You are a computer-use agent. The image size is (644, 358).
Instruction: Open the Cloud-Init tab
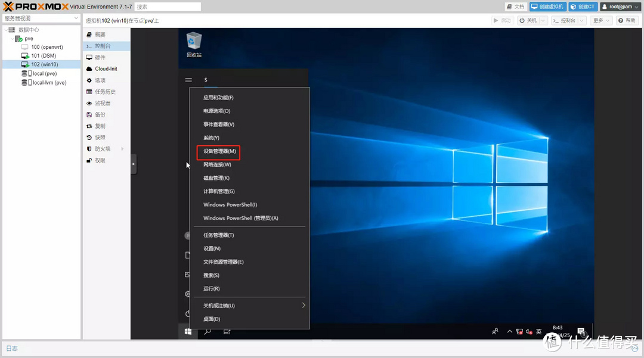107,69
